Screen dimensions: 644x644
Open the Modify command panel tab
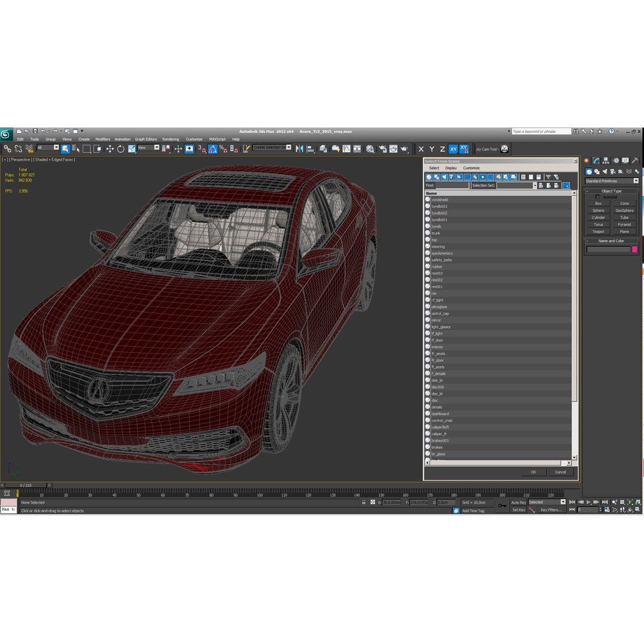pos(596,160)
